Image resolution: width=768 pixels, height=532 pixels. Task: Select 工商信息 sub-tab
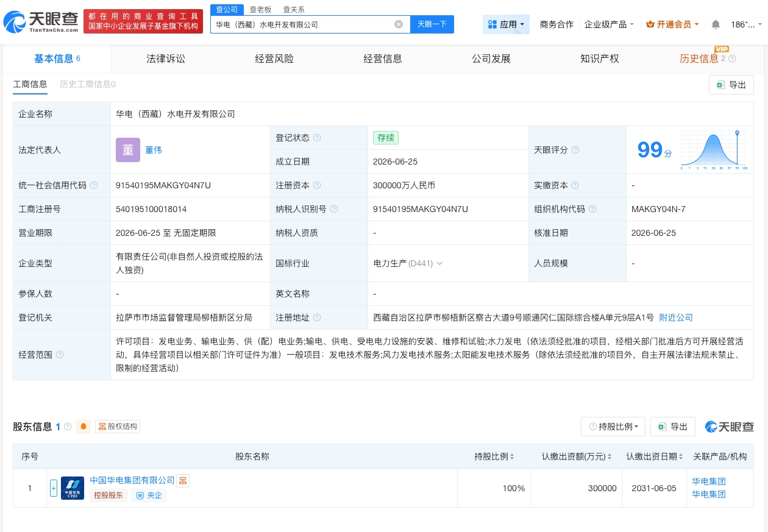pyautogui.click(x=30, y=84)
